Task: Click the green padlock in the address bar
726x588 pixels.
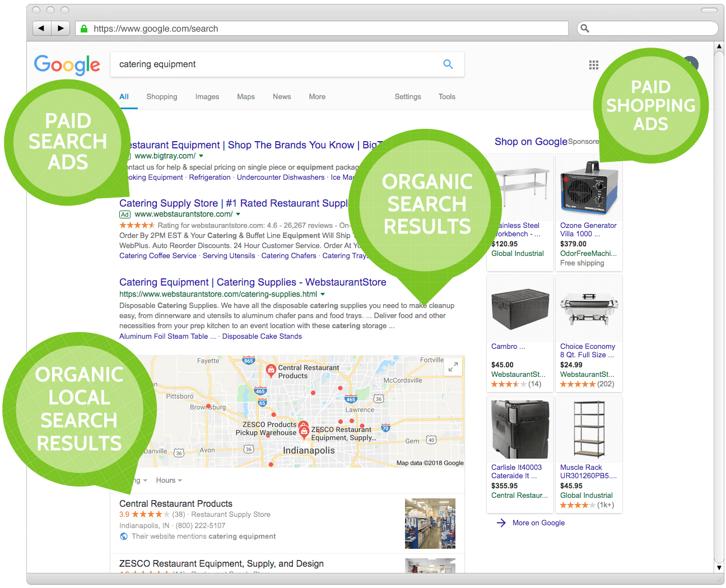Action: (84, 29)
